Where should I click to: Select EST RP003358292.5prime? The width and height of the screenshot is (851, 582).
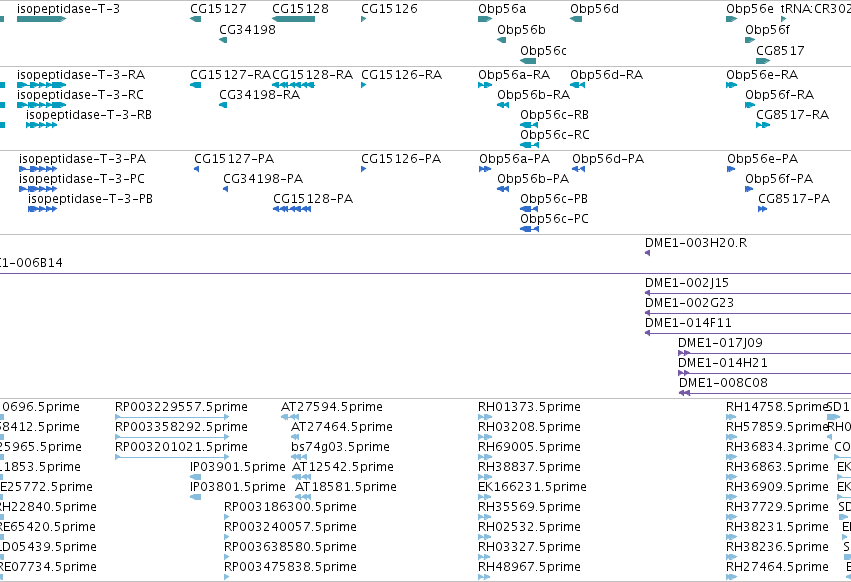coord(181,427)
